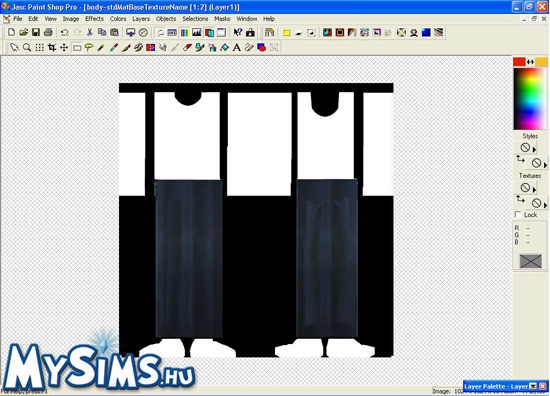The height and width of the screenshot is (396, 550).
Task: Toggle the Layer Palette button
Action: (x=209, y=33)
